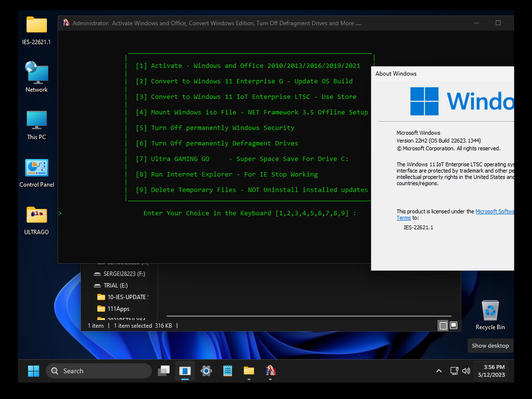Viewport: 532px width, 399px height.
Task: Open the Windows Start menu
Action: [33, 371]
